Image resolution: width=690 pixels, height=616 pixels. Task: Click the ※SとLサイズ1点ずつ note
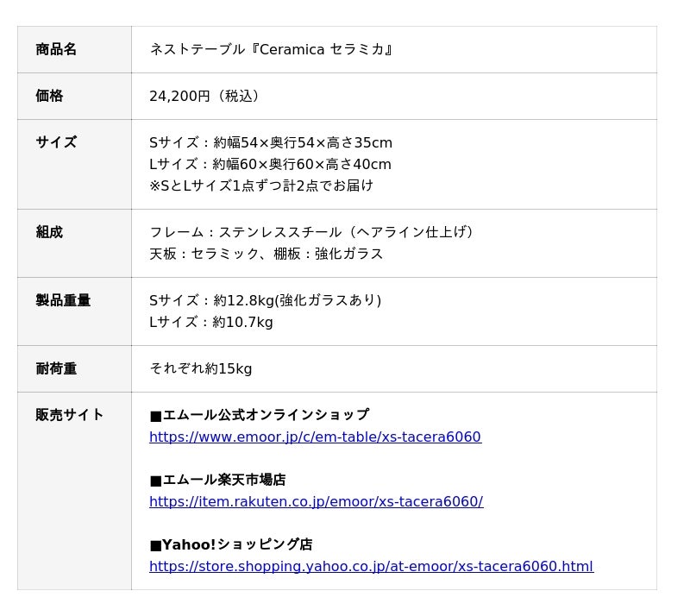[x=261, y=185]
